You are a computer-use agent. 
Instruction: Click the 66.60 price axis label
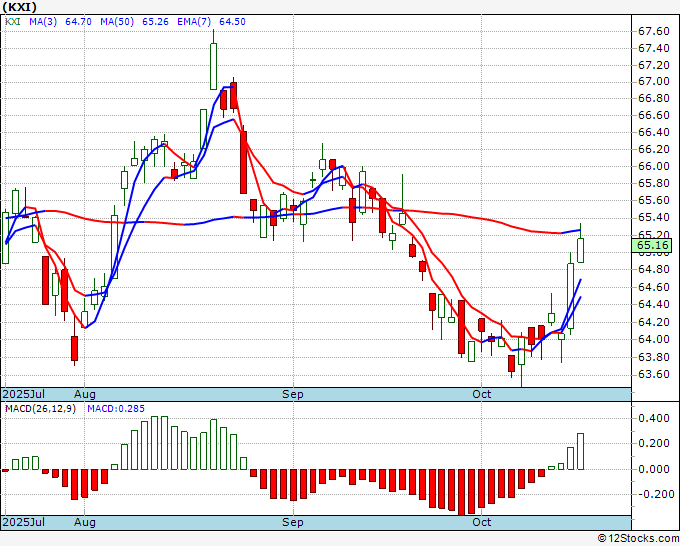(x=654, y=115)
